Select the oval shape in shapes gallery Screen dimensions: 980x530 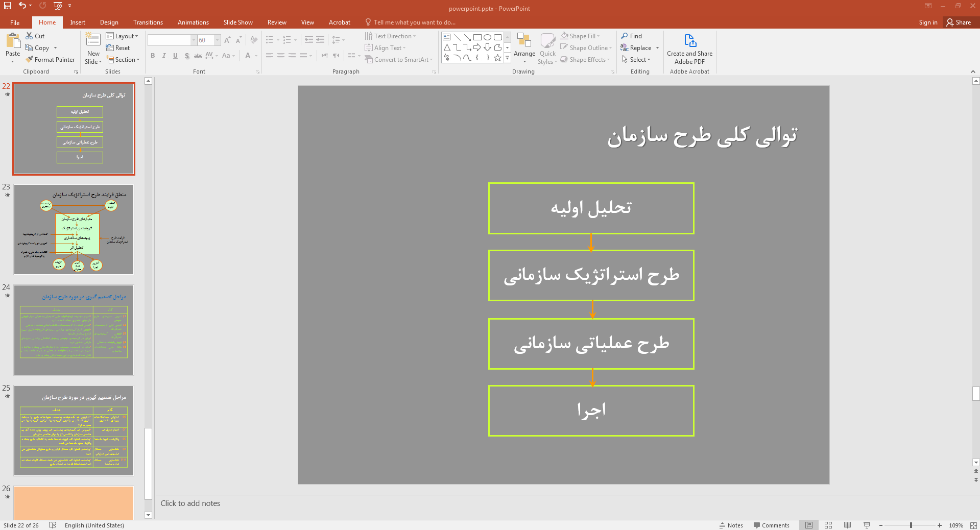(487, 37)
